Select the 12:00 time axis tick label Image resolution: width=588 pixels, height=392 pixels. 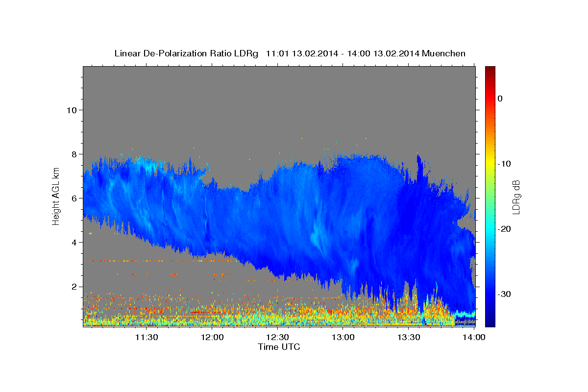tap(212, 337)
